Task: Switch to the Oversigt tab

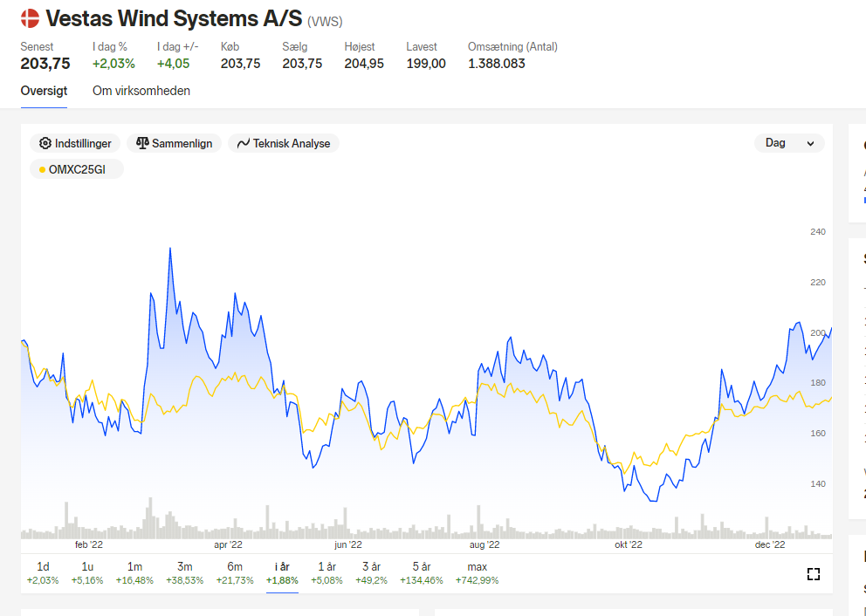Action: point(44,91)
